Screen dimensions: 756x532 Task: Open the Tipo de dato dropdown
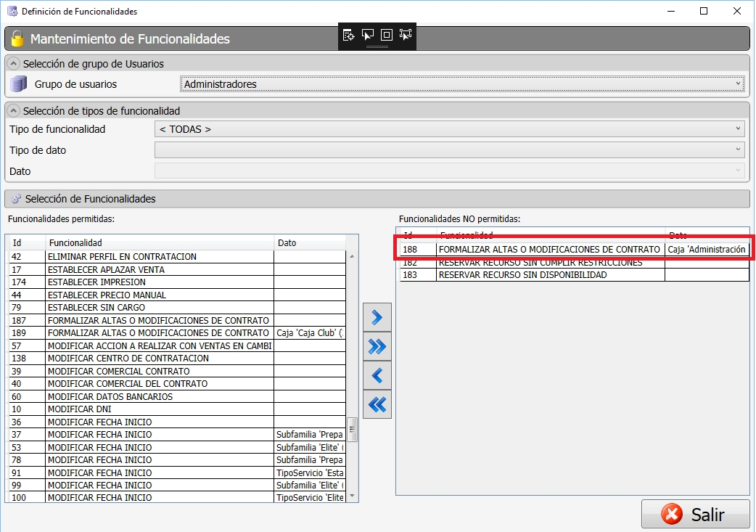pyautogui.click(x=449, y=150)
